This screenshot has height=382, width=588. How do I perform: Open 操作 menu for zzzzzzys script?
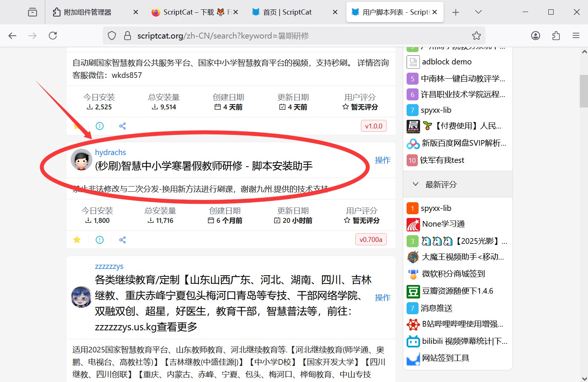[x=383, y=298]
